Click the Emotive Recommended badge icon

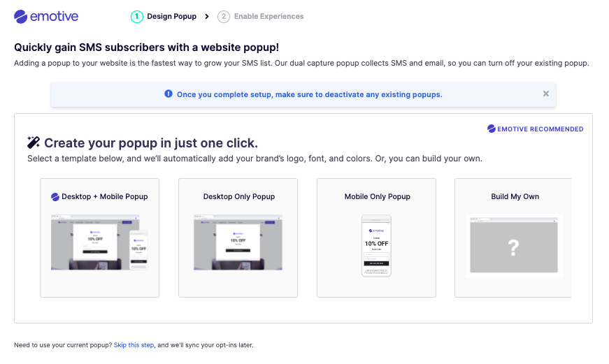[492, 129]
